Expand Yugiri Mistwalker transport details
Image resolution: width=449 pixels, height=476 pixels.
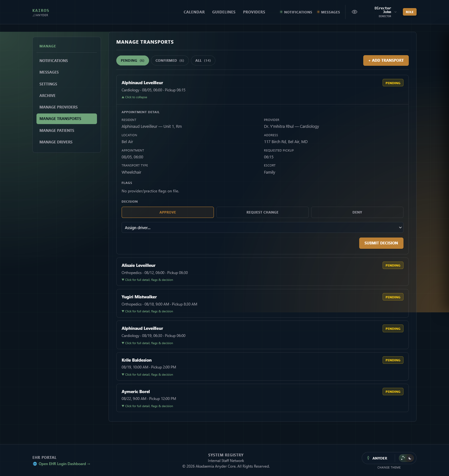pyautogui.click(x=147, y=311)
